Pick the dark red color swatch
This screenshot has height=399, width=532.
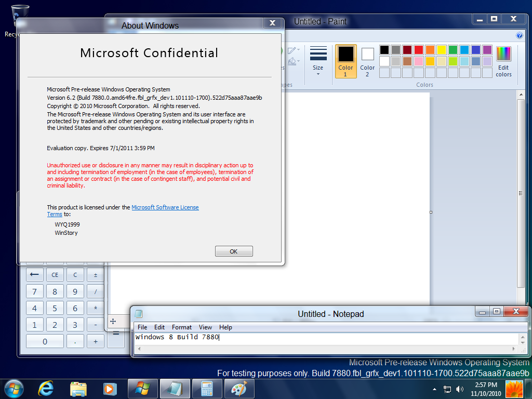tap(407, 50)
